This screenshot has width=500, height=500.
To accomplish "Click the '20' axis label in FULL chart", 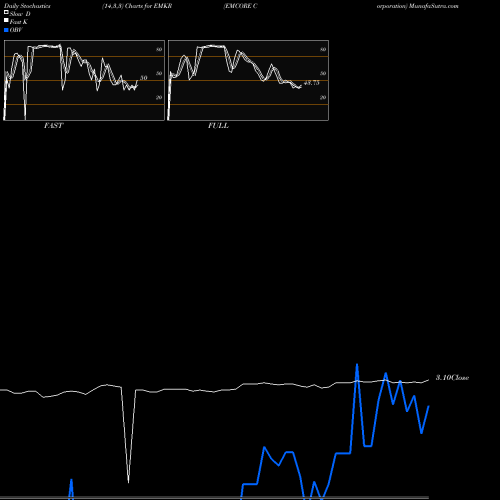I will pyautogui.click(x=323, y=97).
